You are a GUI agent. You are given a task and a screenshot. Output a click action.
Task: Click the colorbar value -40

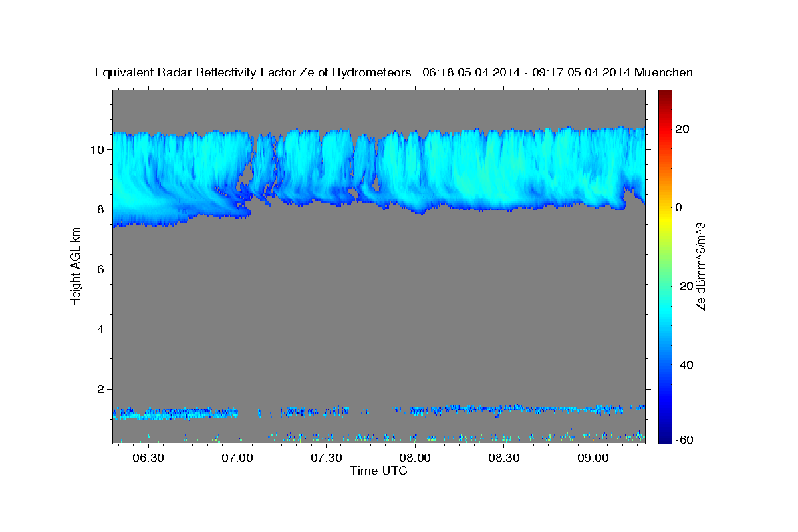684,365
